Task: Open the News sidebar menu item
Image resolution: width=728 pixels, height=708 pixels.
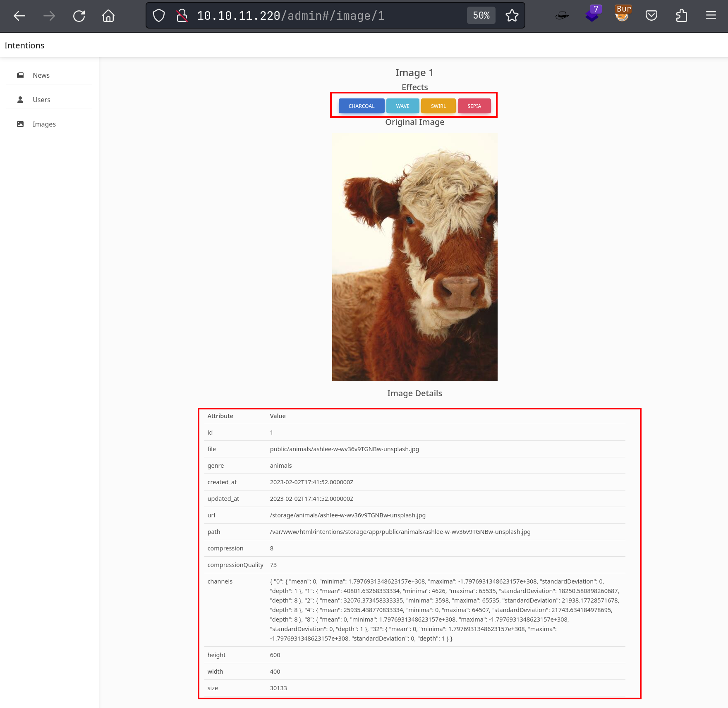Action: pos(49,75)
